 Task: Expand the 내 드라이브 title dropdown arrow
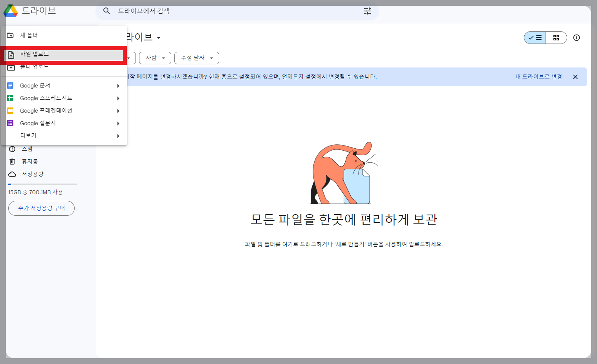tap(159, 38)
